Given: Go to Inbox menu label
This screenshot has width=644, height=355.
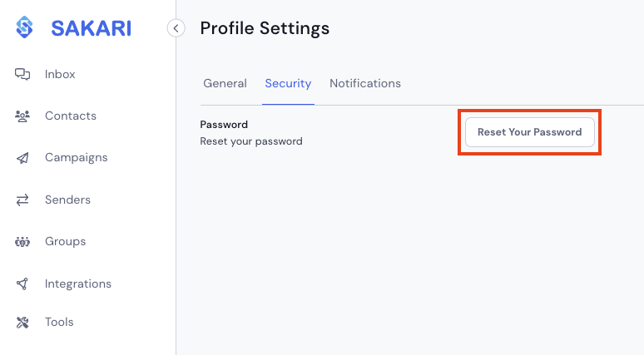Looking at the screenshot, I should point(60,74).
